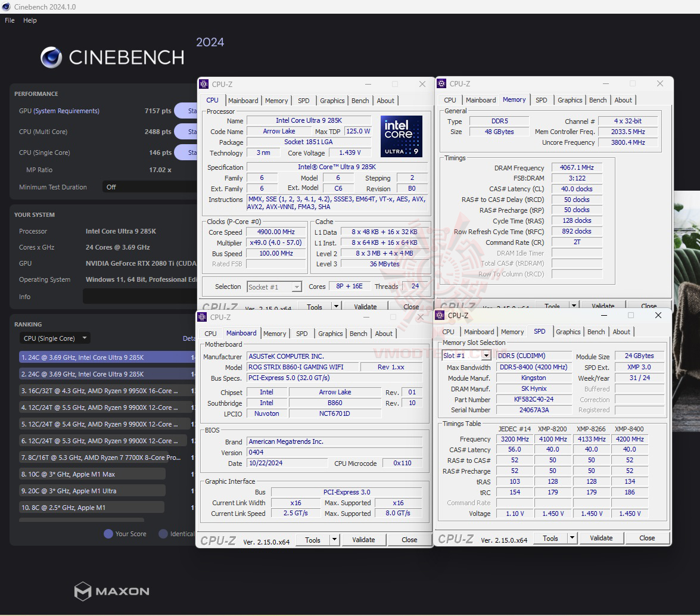The width and height of the screenshot is (700, 616).
Task: Click the CPU-Z icon in the CPU window title bar
Action: 204,84
